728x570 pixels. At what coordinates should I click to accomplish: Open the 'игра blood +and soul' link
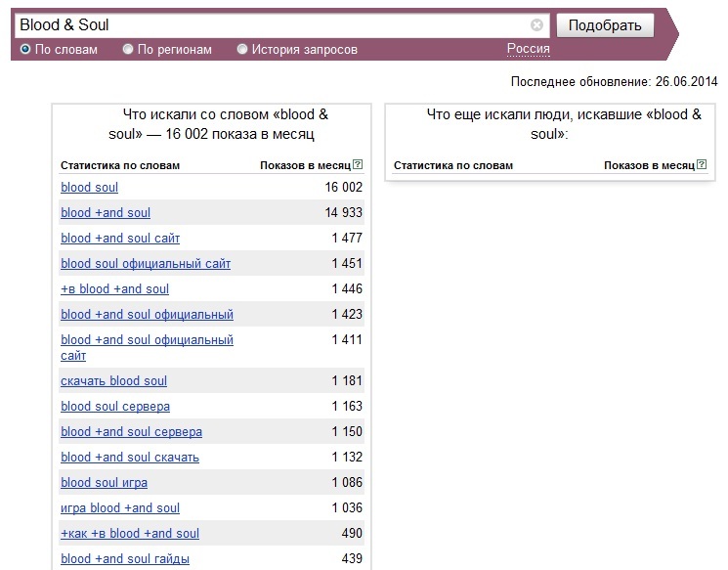click(x=120, y=508)
